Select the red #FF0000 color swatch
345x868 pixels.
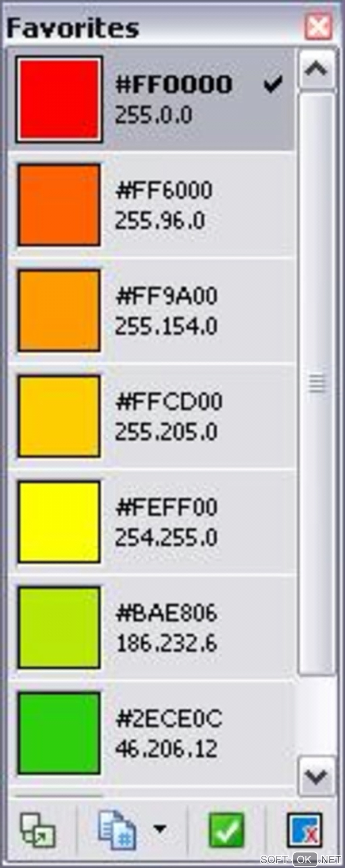pyautogui.click(x=59, y=99)
